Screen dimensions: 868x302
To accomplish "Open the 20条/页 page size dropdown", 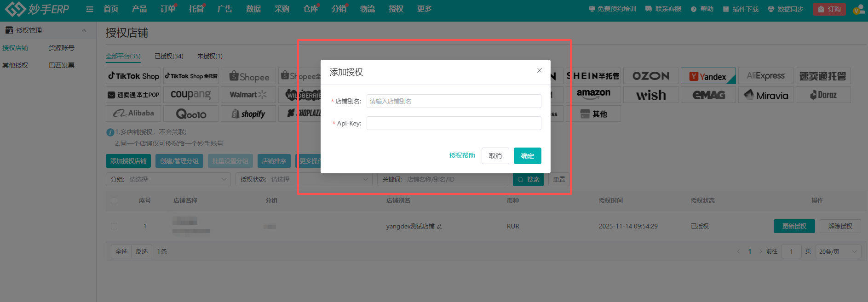I will pos(839,251).
